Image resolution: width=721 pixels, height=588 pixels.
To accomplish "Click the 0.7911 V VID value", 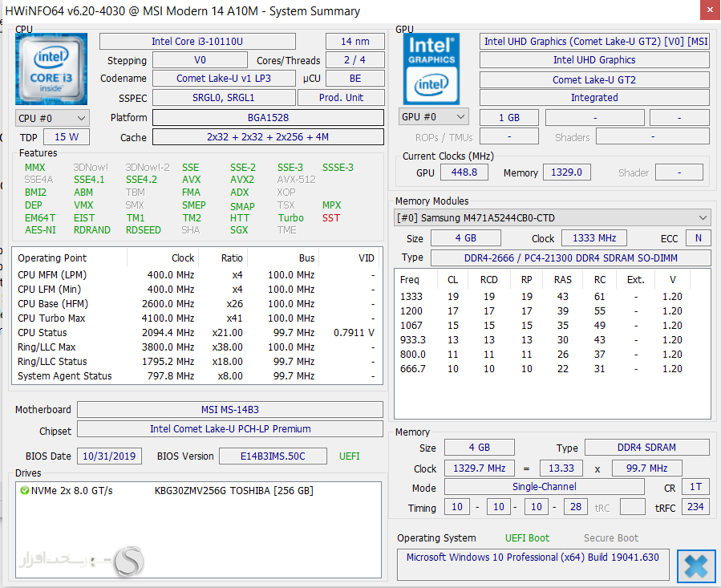I will point(354,332).
